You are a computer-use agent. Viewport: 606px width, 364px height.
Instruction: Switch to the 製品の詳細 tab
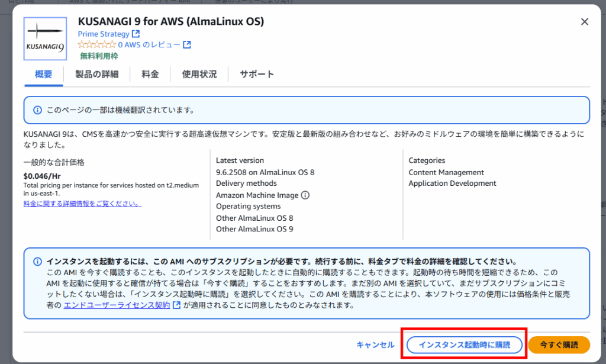pyautogui.click(x=96, y=74)
